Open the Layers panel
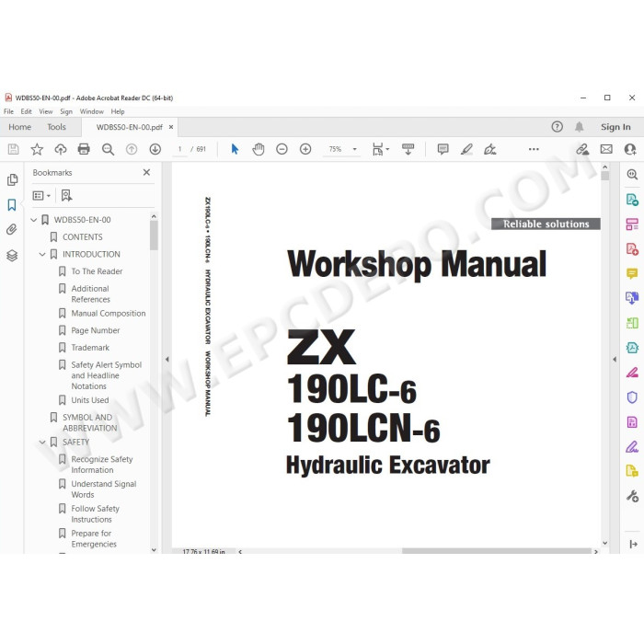The height and width of the screenshot is (644, 644). click(12, 256)
